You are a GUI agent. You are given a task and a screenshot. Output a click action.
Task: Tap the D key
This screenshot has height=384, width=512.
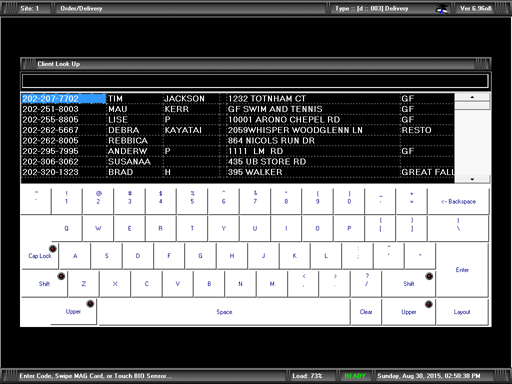tap(138, 256)
